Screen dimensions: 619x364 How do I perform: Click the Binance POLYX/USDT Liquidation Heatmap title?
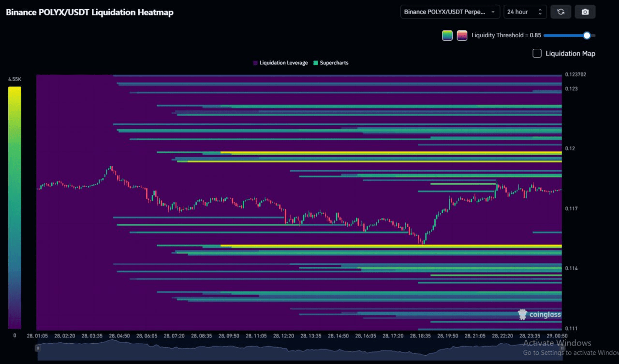pyautogui.click(x=89, y=12)
